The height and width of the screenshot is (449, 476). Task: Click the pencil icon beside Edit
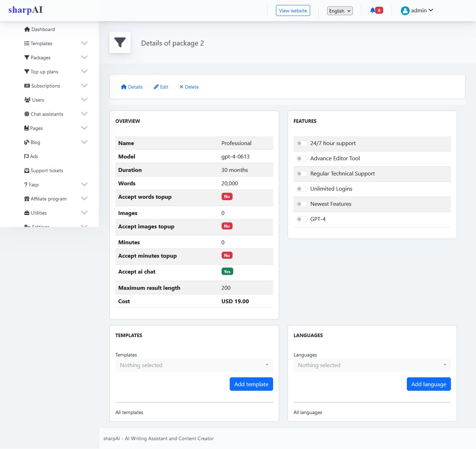(156, 87)
